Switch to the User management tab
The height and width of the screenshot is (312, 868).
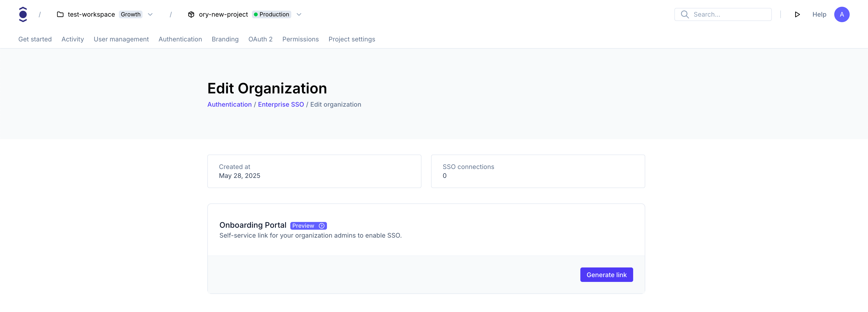(121, 39)
